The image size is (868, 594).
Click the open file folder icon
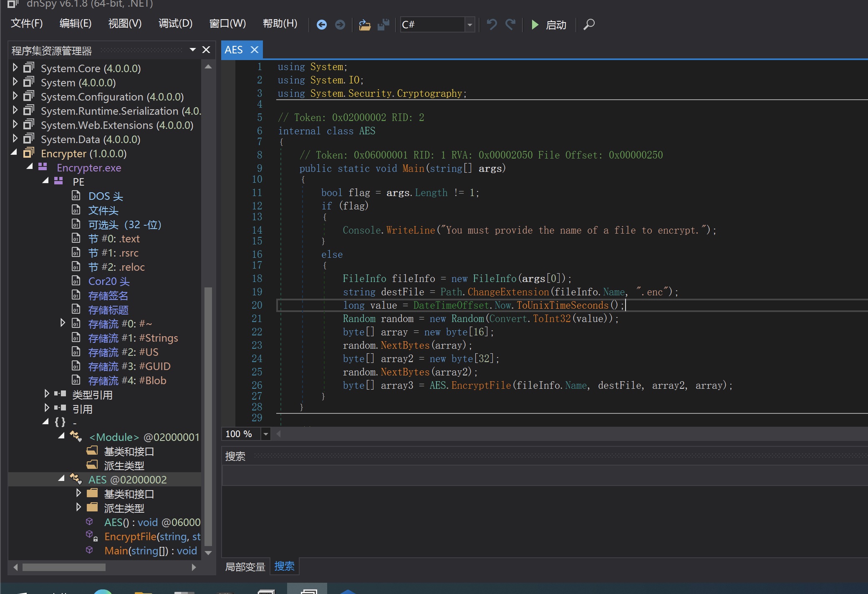pyautogui.click(x=365, y=25)
